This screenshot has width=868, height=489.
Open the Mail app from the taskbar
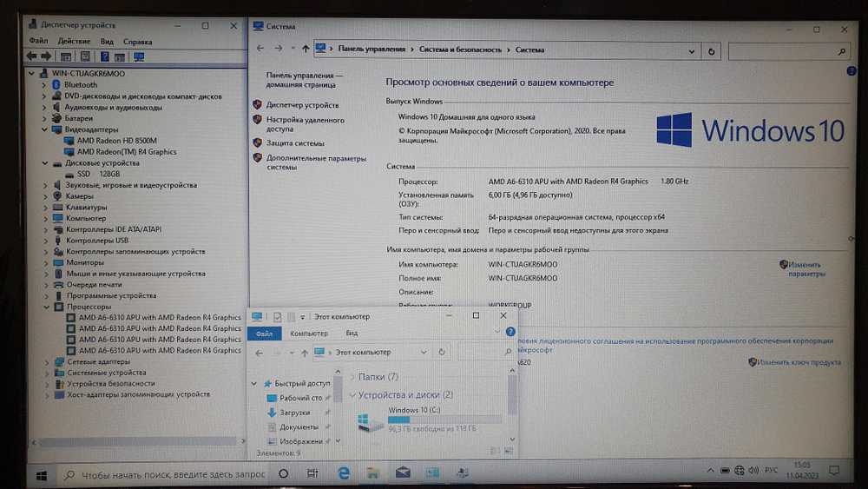pos(403,472)
